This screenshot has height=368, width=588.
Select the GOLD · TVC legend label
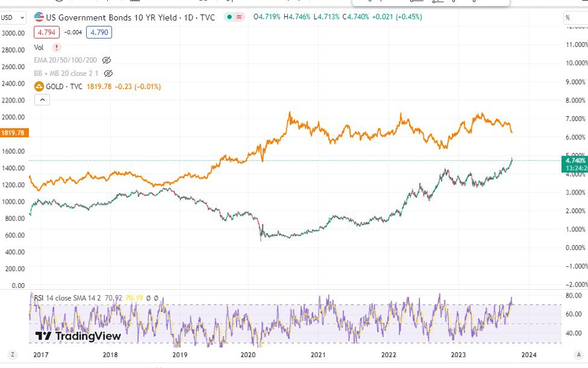(64, 87)
